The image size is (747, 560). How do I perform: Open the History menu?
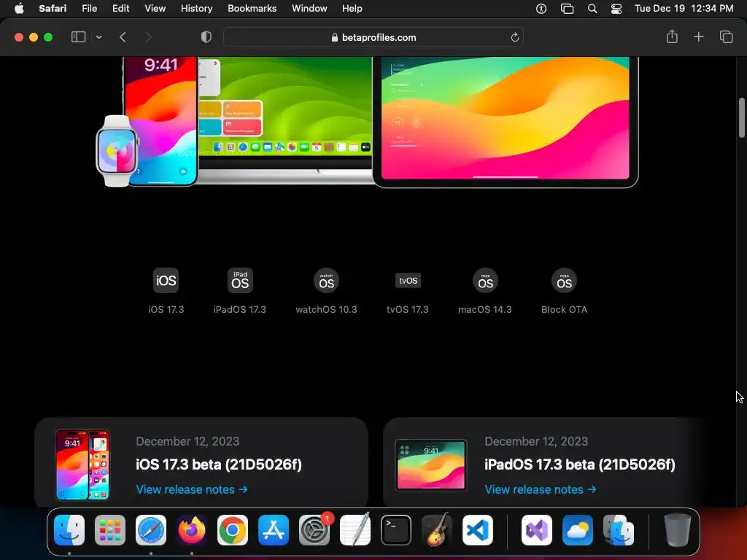coord(196,9)
